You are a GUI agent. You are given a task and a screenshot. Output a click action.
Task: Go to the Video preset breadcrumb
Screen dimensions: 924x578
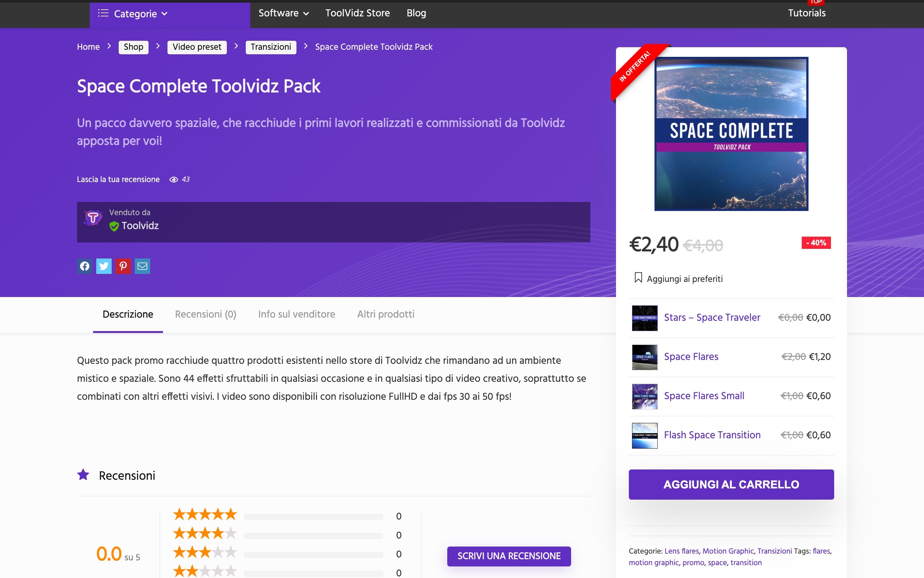pos(197,47)
